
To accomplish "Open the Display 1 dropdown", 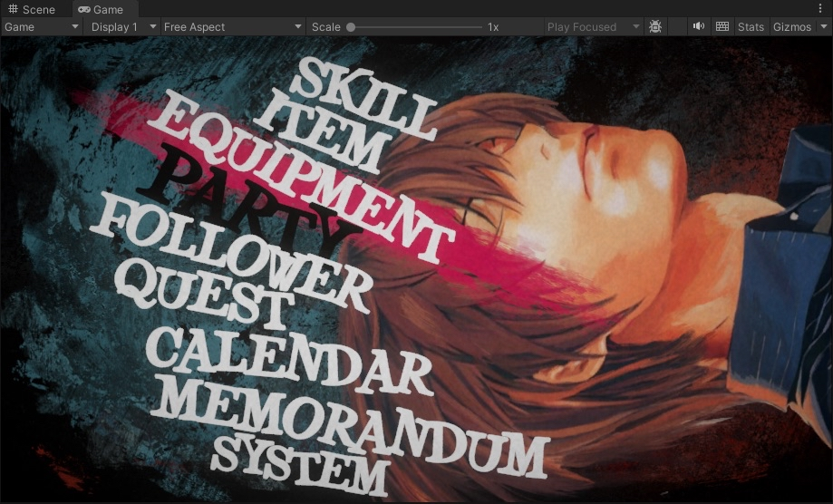I will click(123, 27).
